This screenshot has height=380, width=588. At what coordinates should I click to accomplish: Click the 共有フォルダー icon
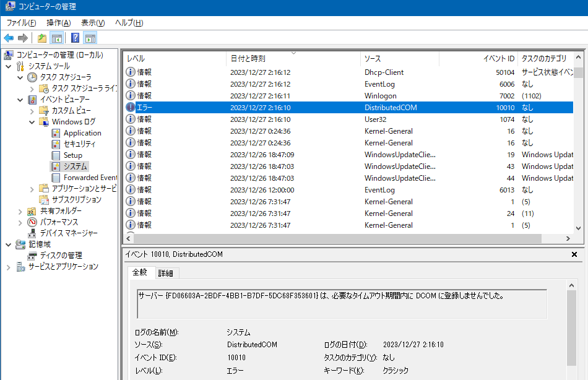tap(32, 211)
